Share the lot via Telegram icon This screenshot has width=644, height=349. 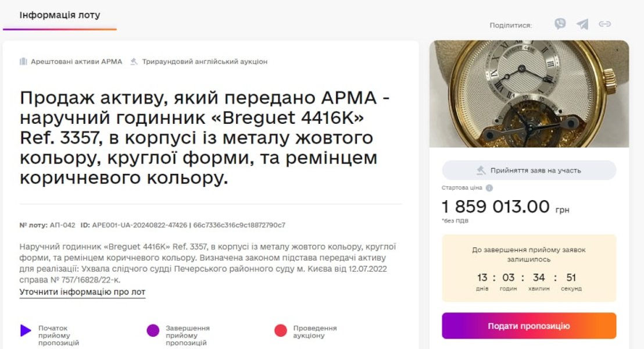pyautogui.click(x=582, y=24)
